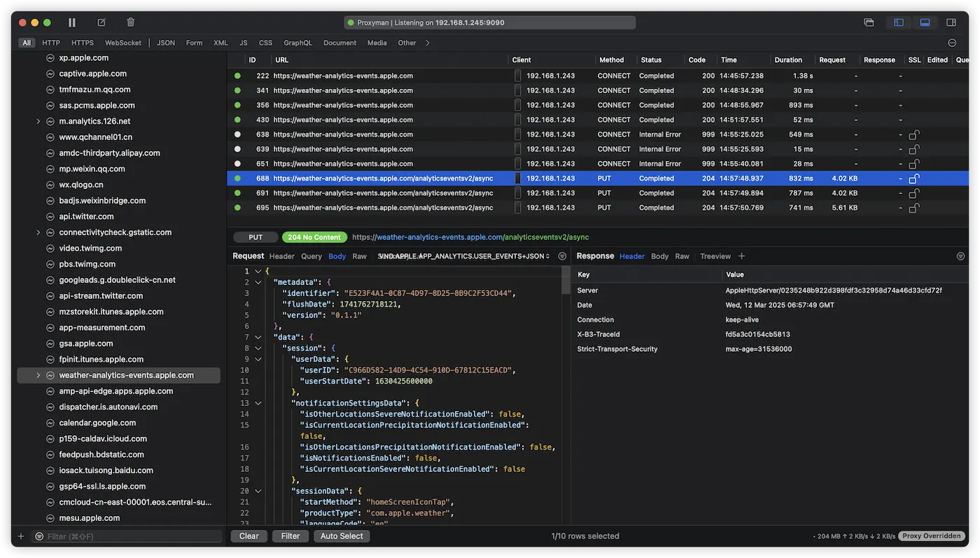
Task: Filter the flows by HTTPS
Action: 83,43
